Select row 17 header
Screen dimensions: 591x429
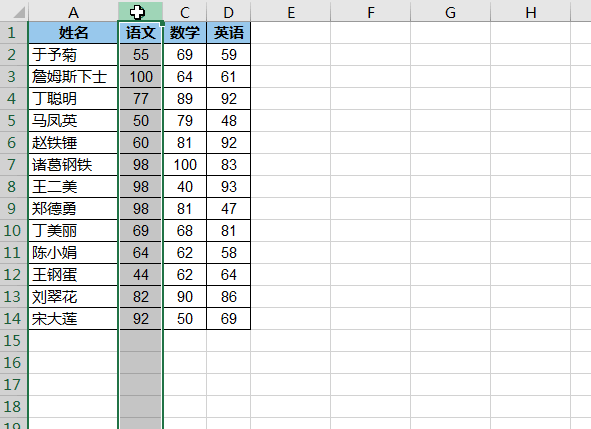pos(14,385)
